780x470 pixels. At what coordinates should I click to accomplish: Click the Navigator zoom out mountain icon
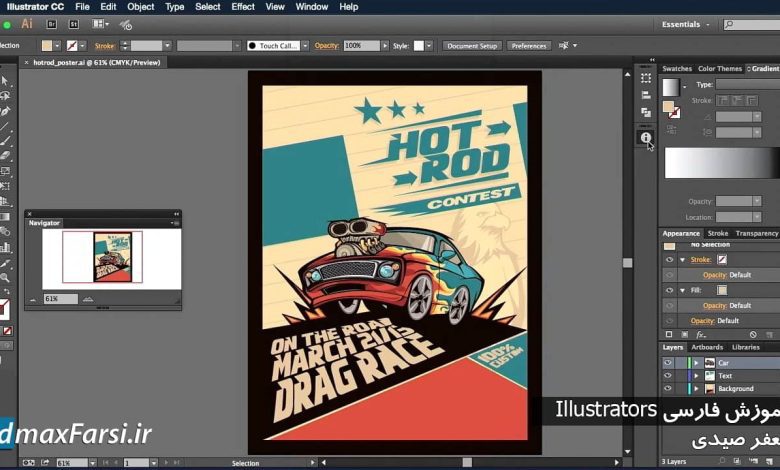tap(33, 299)
